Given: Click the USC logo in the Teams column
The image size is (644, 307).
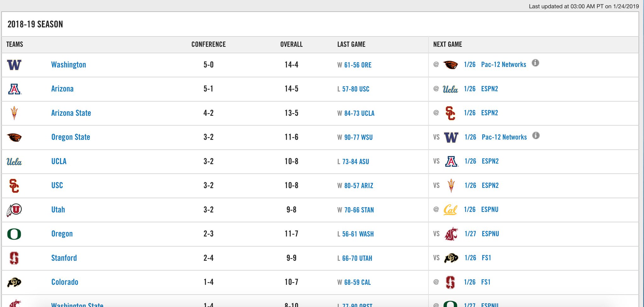Looking at the screenshot, I should (x=14, y=186).
